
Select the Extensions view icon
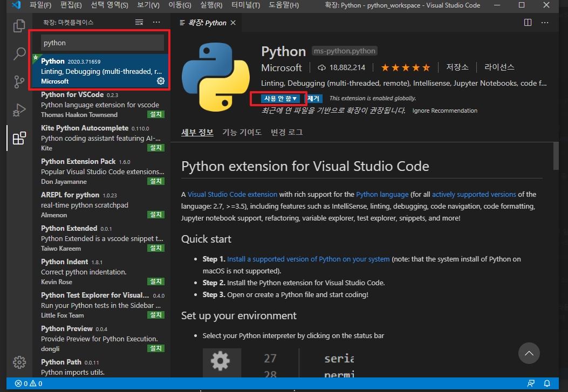[19, 138]
